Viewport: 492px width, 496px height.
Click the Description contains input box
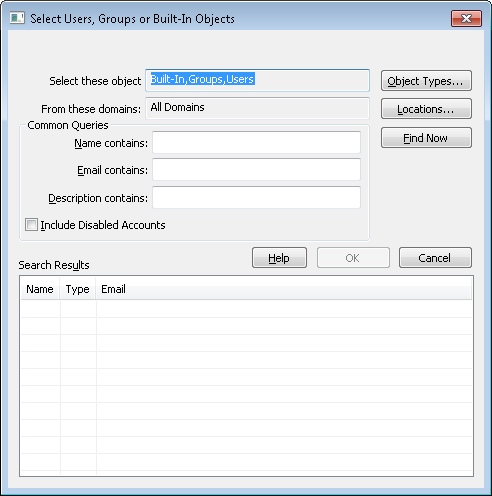click(x=256, y=198)
